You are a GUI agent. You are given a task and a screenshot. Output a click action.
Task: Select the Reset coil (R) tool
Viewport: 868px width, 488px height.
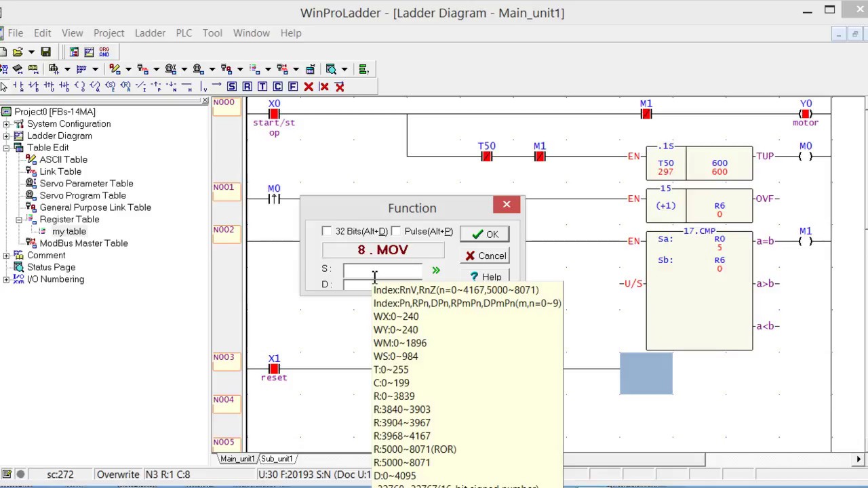pyautogui.click(x=125, y=86)
